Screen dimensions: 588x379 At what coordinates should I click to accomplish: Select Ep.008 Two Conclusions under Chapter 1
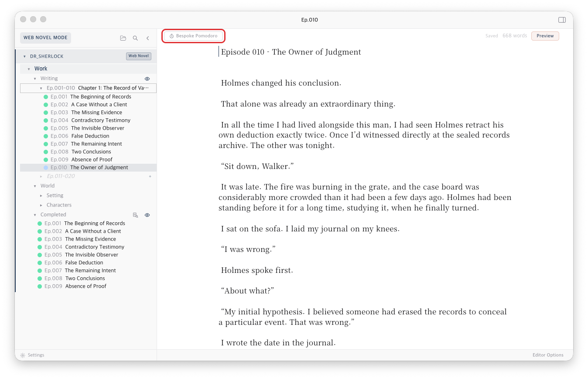click(x=89, y=152)
